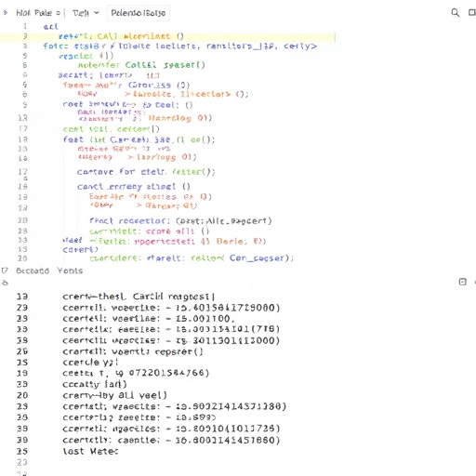Select the 'Pelendo IBaljo' tab
The height and width of the screenshot is (476, 476).
139,13
